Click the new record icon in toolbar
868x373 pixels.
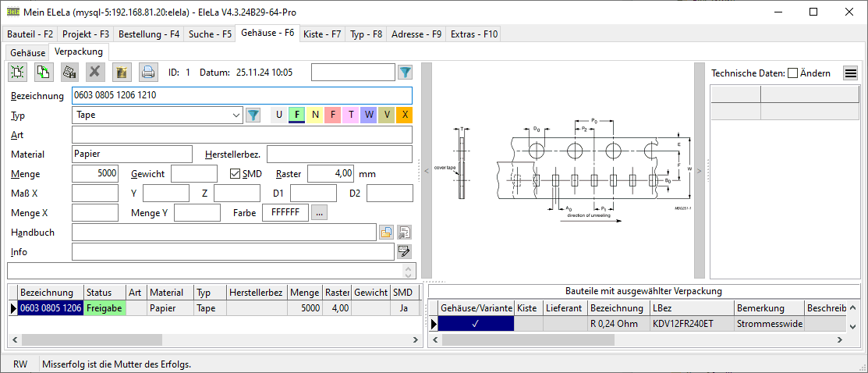tap(18, 73)
